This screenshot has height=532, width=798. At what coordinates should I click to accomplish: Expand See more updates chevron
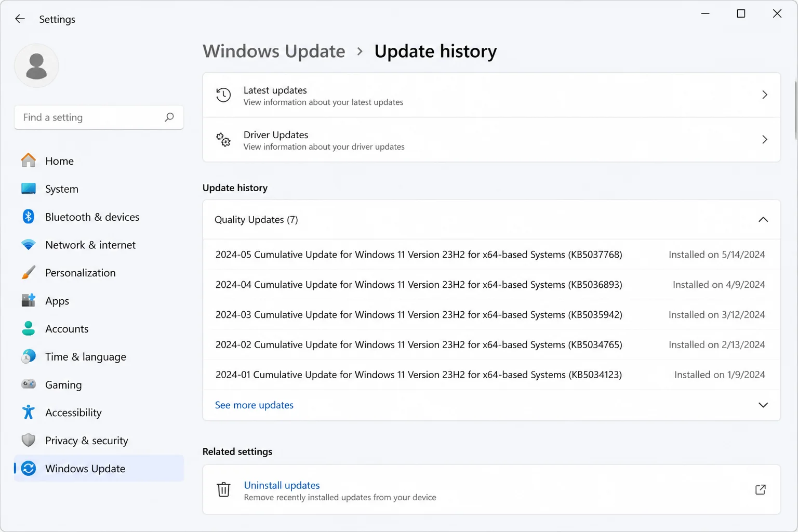click(763, 405)
